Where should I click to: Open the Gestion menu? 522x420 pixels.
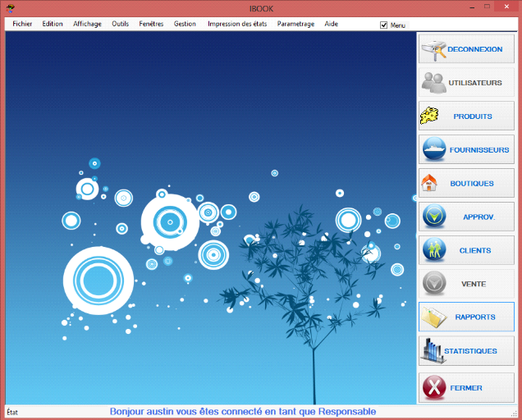pos(185,24)
